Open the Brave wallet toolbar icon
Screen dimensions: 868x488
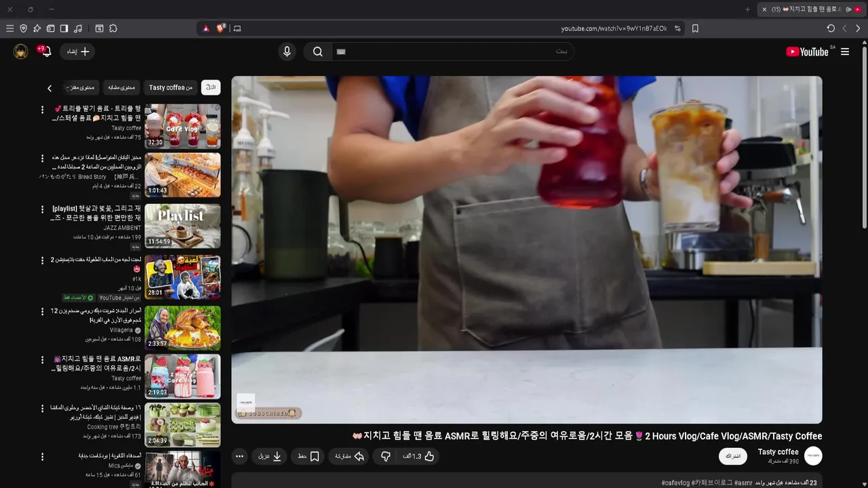[x=50, y=28]
